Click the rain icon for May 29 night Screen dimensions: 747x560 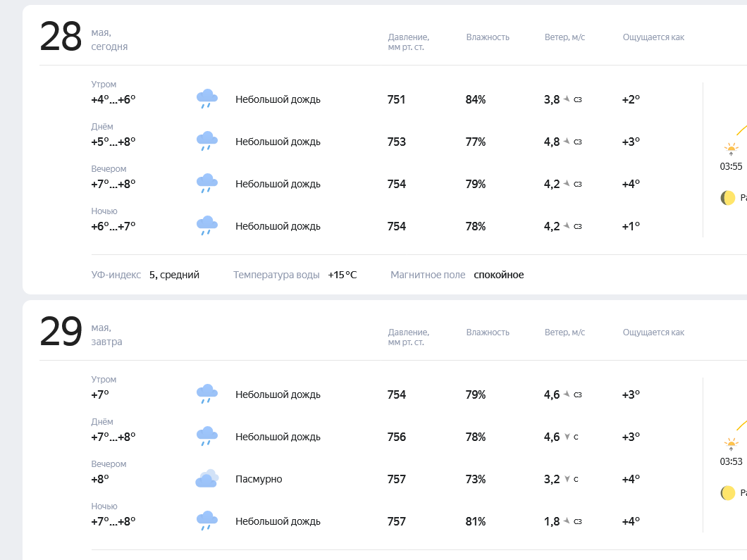206,521
